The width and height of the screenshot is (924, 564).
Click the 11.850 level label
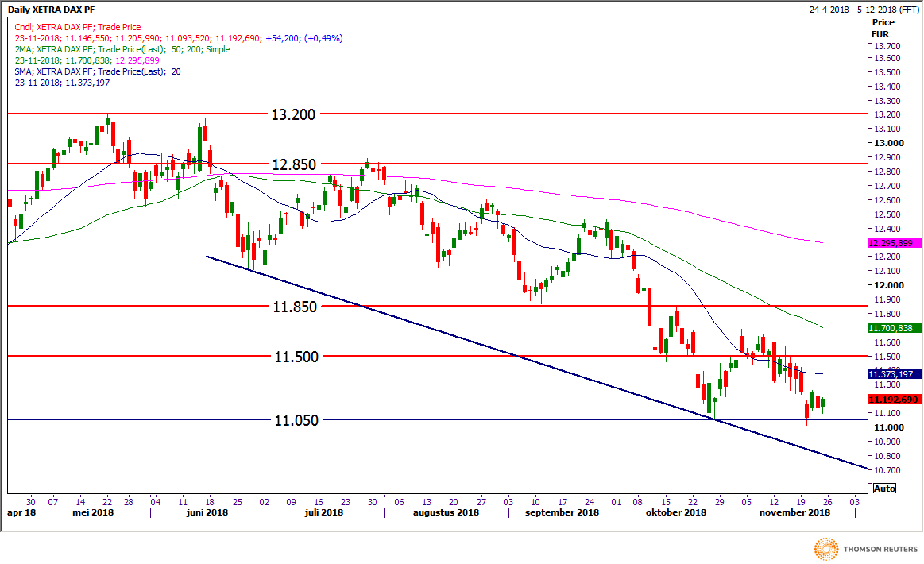click(x=296, y=307)
